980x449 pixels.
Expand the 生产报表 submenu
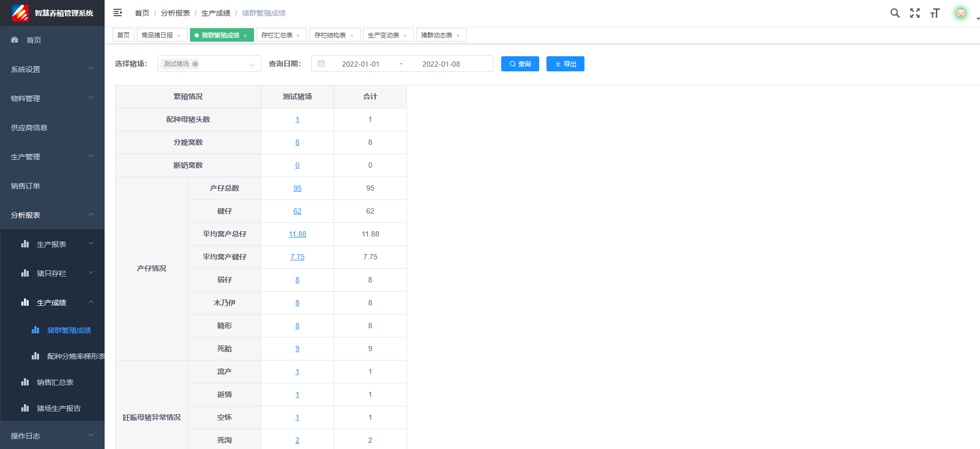tap(52, 244)
